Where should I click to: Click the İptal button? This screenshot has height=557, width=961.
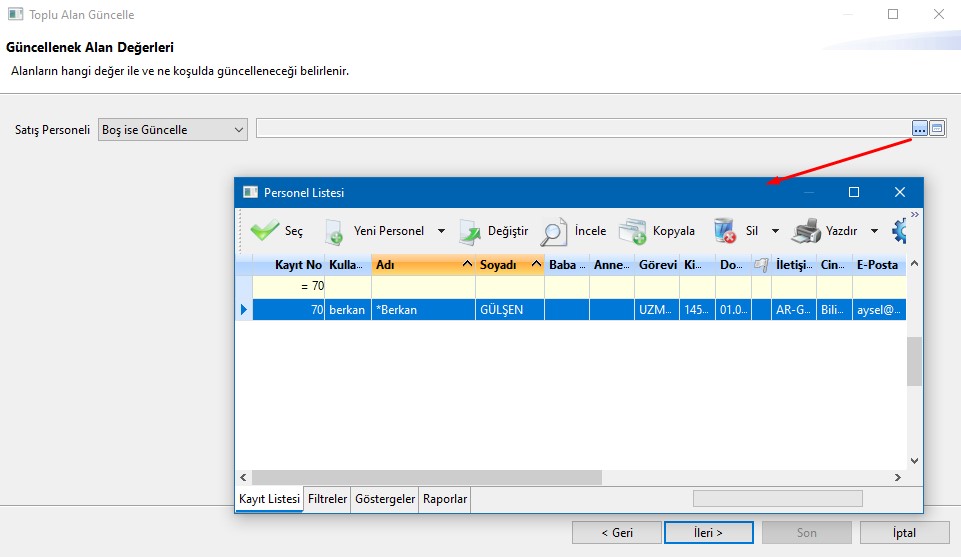[904, 533]
